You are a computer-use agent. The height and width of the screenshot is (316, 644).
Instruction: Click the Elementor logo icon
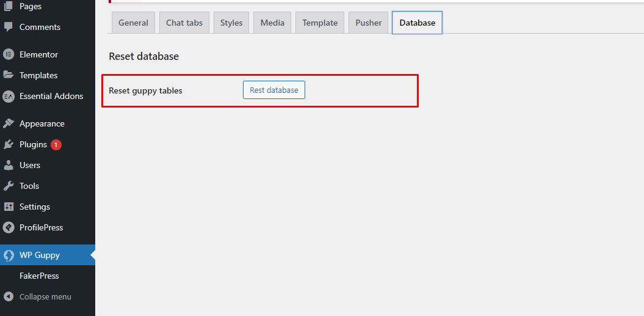click(x=9, y=54)
